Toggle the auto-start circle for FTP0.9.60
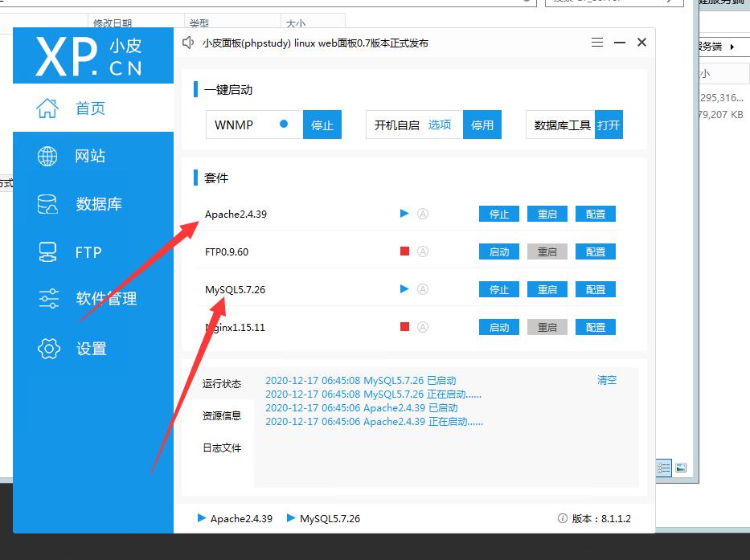 coord(423,251)
